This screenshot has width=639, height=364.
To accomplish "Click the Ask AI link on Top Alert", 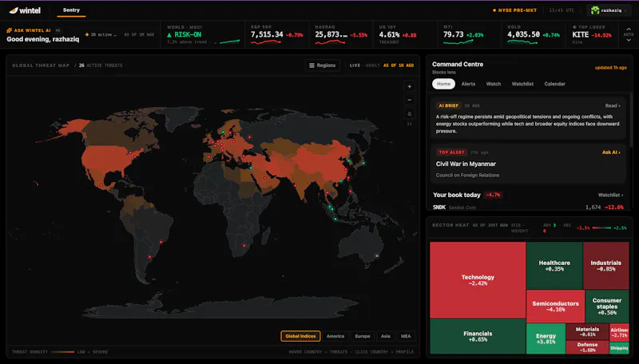I will pyautogui.click(x=611, y=152).
